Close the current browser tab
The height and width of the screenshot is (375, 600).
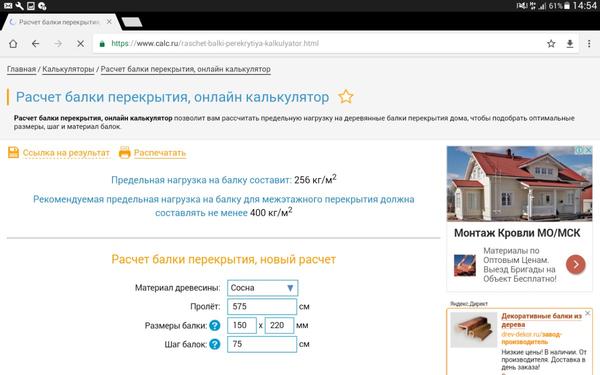coord(109,22)
